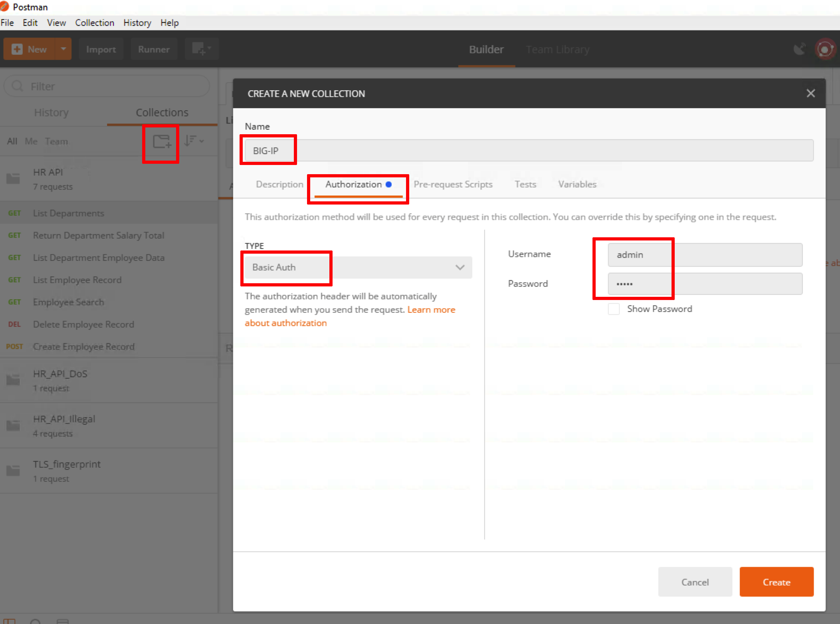
Task: Click the Create button
Action: (777, 582)
